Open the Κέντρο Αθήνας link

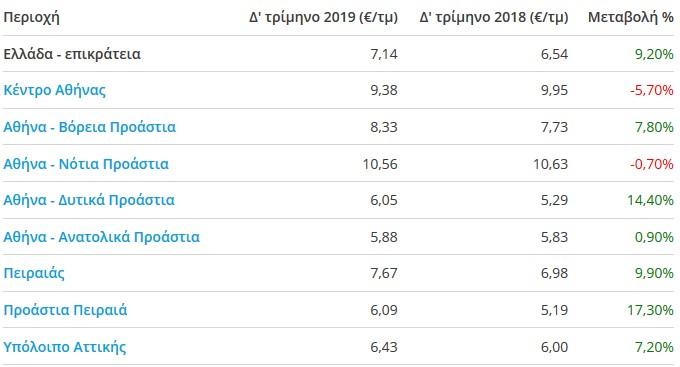coord(55,90)
